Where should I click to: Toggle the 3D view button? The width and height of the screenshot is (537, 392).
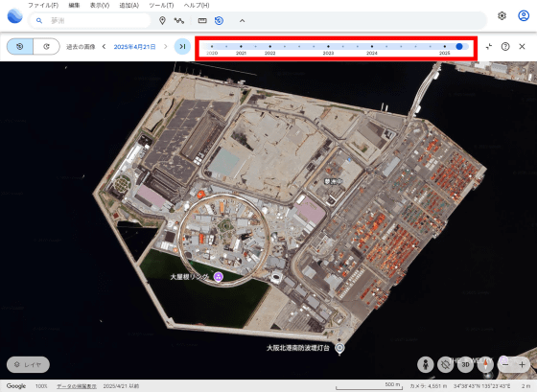click(x=465, y=364)
